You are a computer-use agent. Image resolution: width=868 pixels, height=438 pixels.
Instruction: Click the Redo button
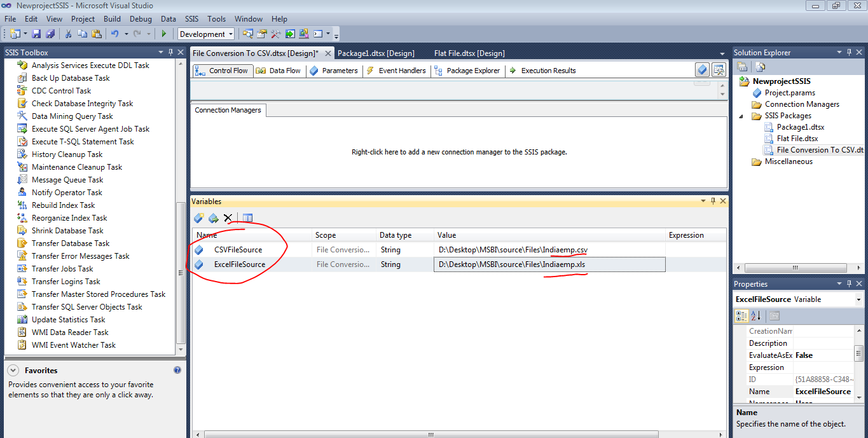pos(137,34)
